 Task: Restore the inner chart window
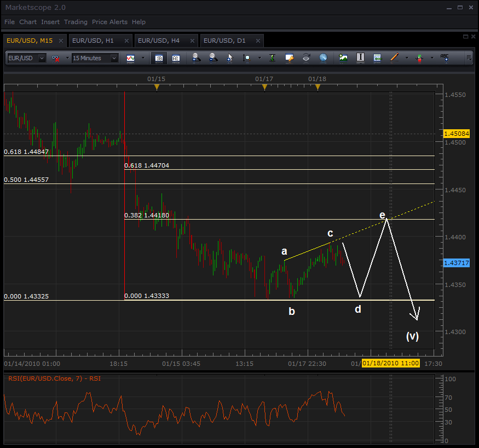coord(465,37)
